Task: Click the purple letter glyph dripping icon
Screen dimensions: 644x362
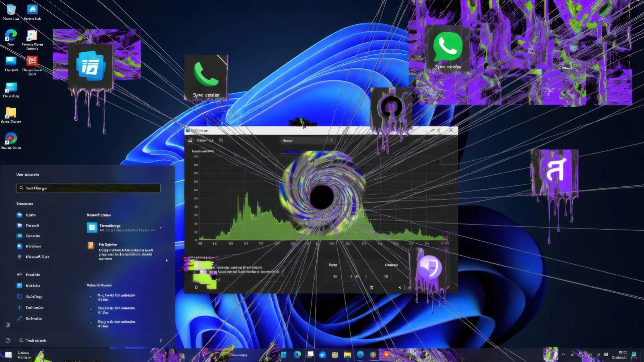Action: [x=556, y=170]
